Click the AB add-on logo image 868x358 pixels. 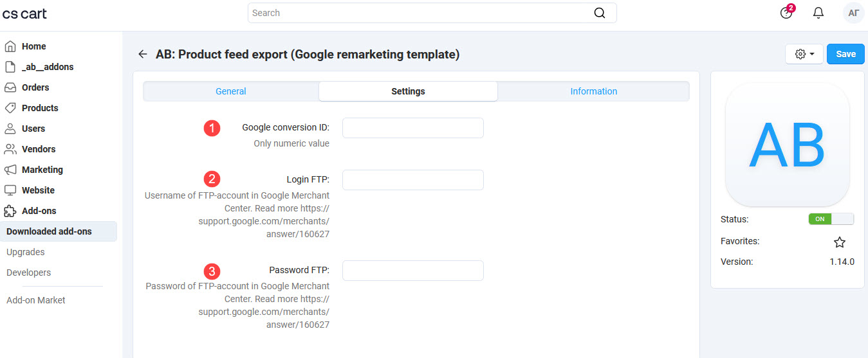787,145
